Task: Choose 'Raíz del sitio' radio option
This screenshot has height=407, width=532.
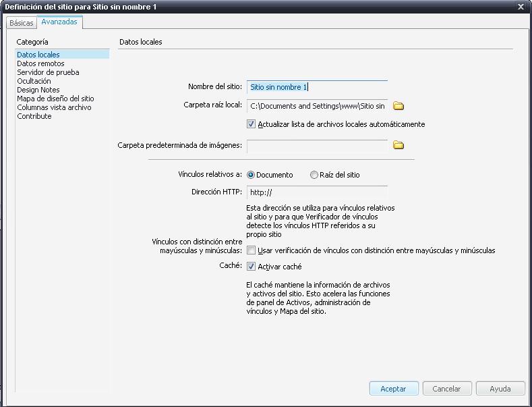Action: click(x=314, y=175)
